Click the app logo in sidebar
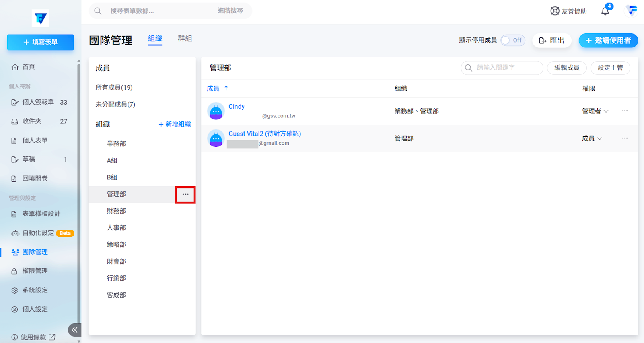 click(41, 18)
